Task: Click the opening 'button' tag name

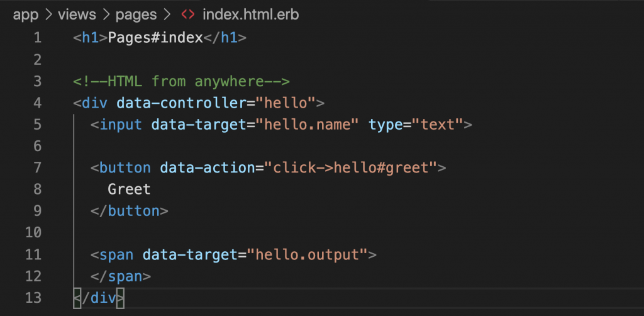Action: tap(125, 167)
